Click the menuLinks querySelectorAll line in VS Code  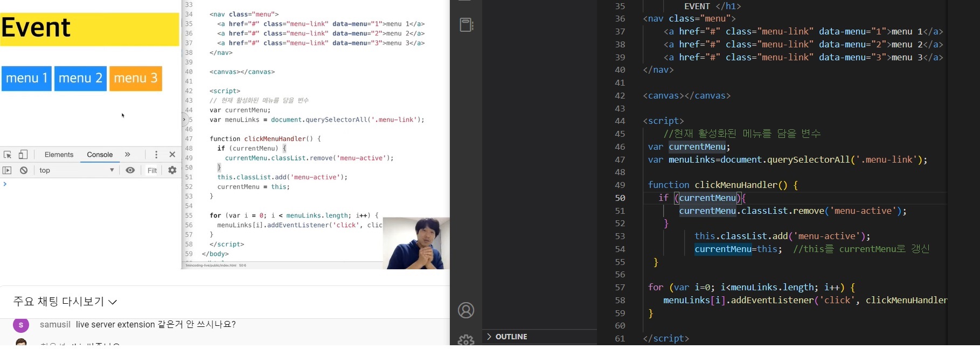(788, 159)
